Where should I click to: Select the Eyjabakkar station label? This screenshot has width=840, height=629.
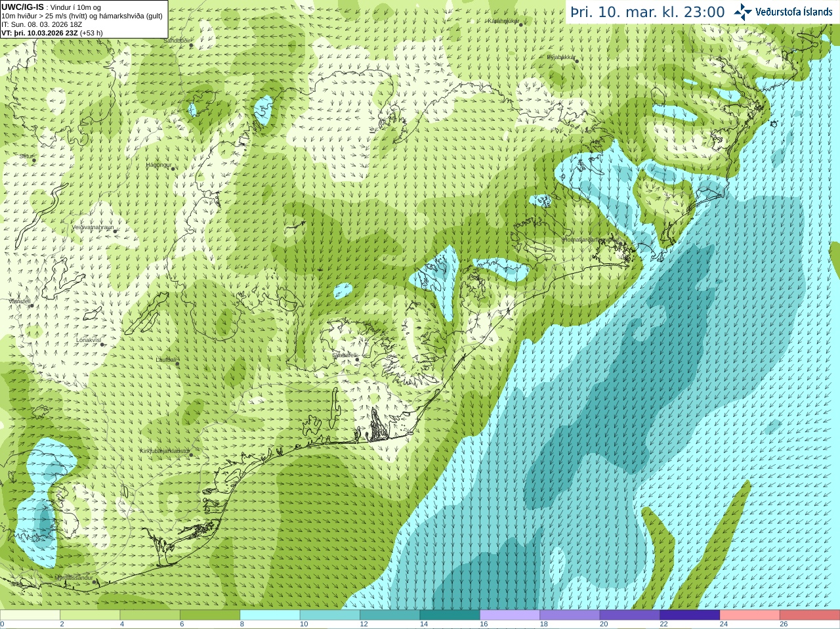tap(562, 57)
